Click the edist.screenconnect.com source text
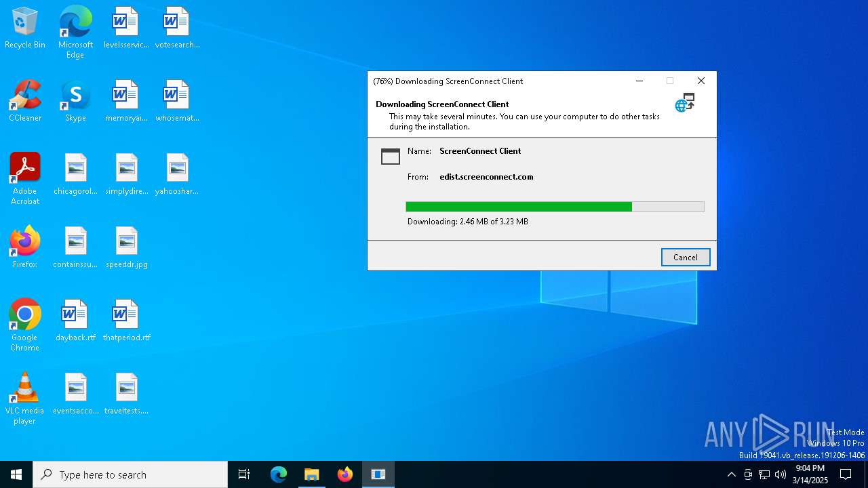Screen dimensions: 868x488 [x=486, y=177]
